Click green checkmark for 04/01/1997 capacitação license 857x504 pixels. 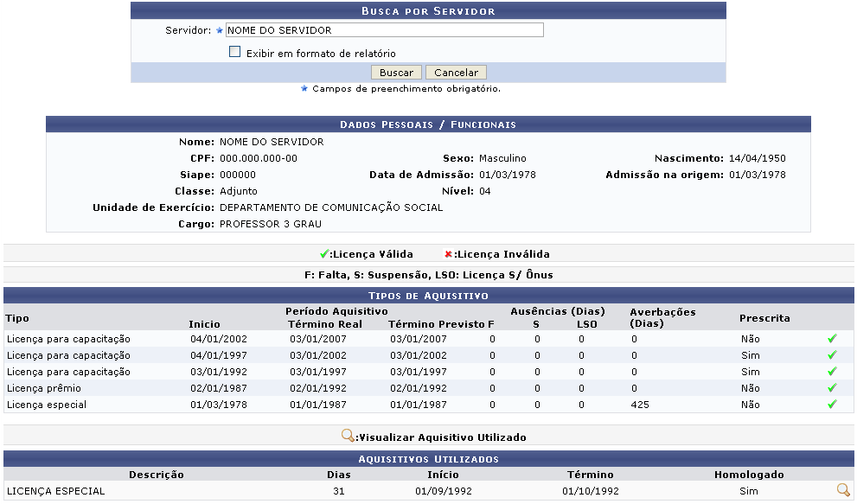pyautogui.click(x=832, y=355)
